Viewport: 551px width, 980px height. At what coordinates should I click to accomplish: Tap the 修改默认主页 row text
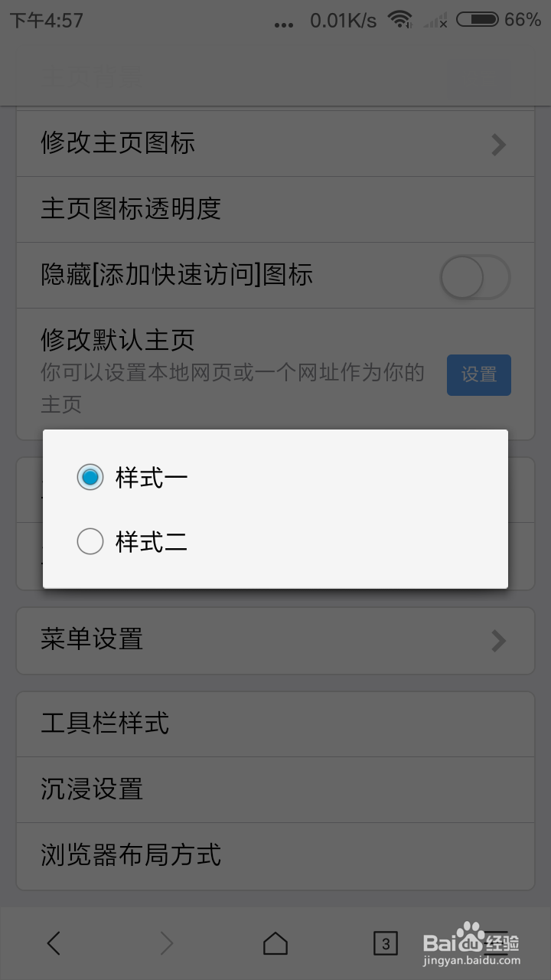(118, 339)
